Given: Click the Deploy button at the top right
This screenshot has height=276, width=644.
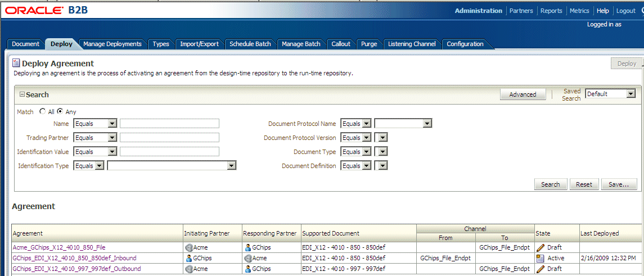Looking at the screenshot, I should (627, 64).
